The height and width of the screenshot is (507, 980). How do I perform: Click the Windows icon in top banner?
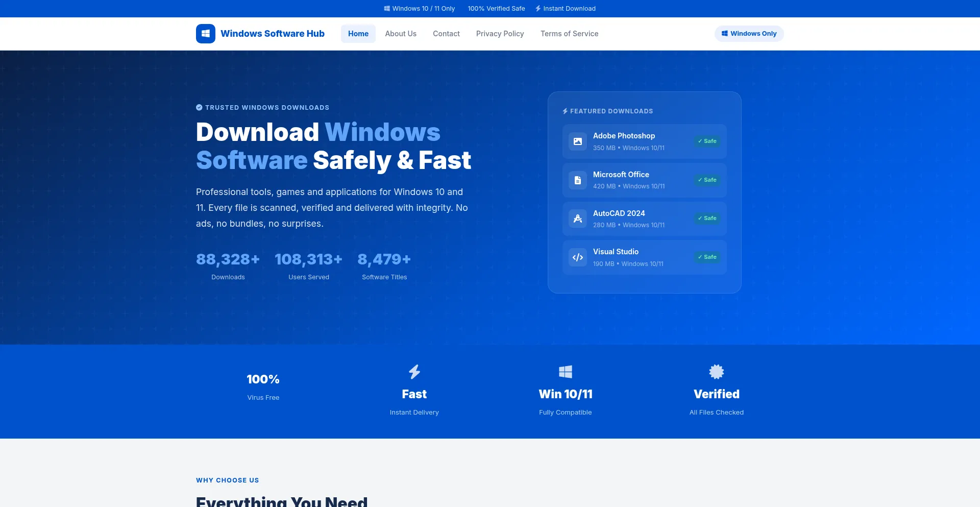(x=387, y=9)
